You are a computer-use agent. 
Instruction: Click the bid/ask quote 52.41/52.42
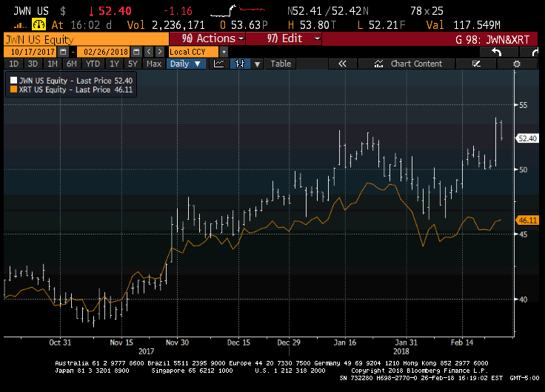(328, 11)
